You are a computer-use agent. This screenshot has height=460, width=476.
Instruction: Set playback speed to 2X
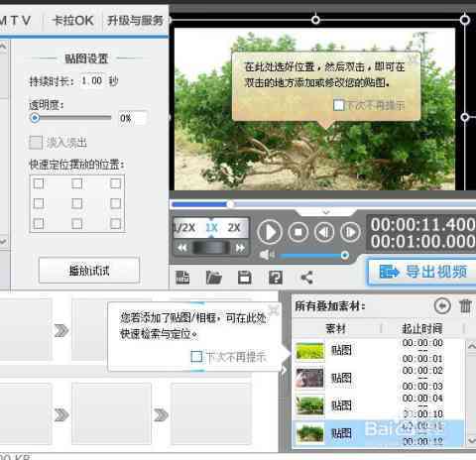pos(234,227)
